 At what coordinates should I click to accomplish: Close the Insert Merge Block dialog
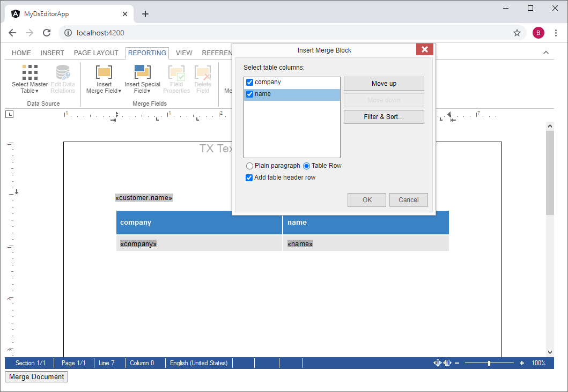[x=425, y=49]
